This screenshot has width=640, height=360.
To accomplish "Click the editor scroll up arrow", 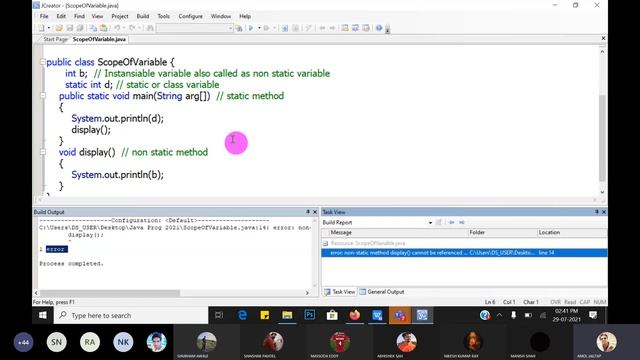I will click(x=602, y=51).
